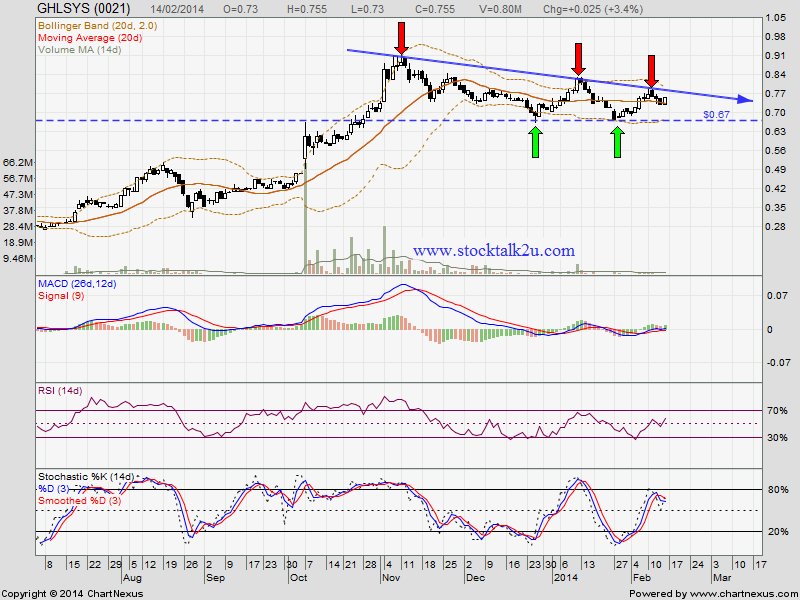
Task: Click the green up arrow near late January low
Action: point(617,142)
